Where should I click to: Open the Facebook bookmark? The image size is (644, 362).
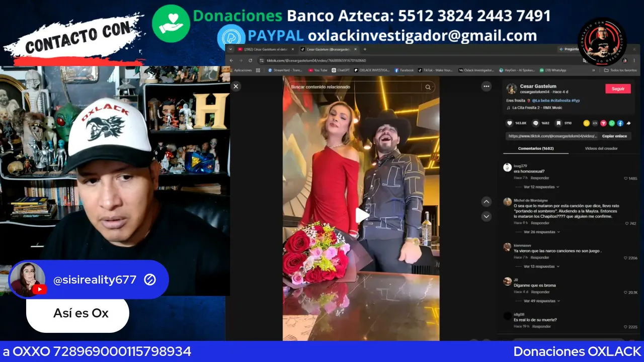pos(404,70)
